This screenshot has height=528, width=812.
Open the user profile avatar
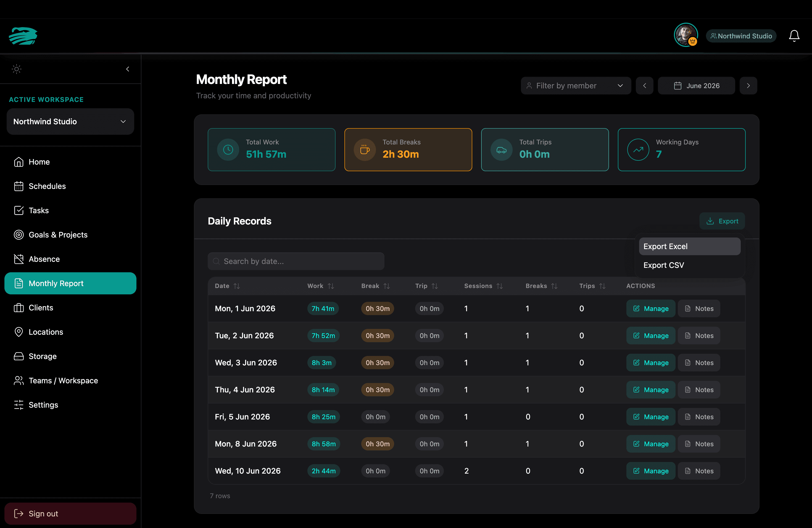(686, 35)
